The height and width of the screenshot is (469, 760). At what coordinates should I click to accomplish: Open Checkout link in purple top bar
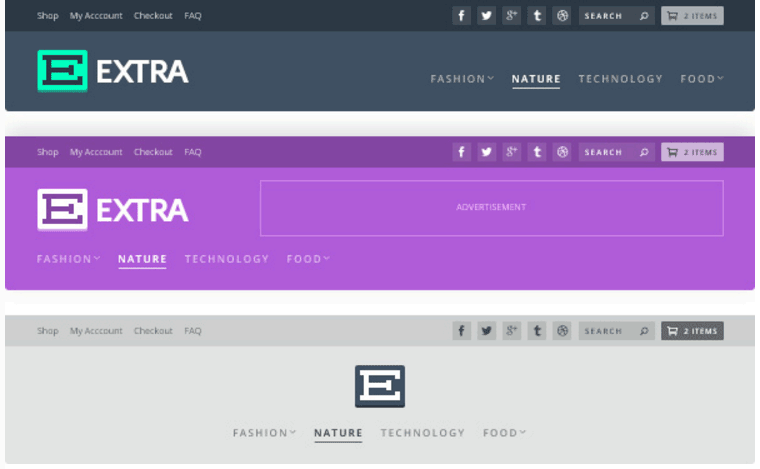(153, 152)
